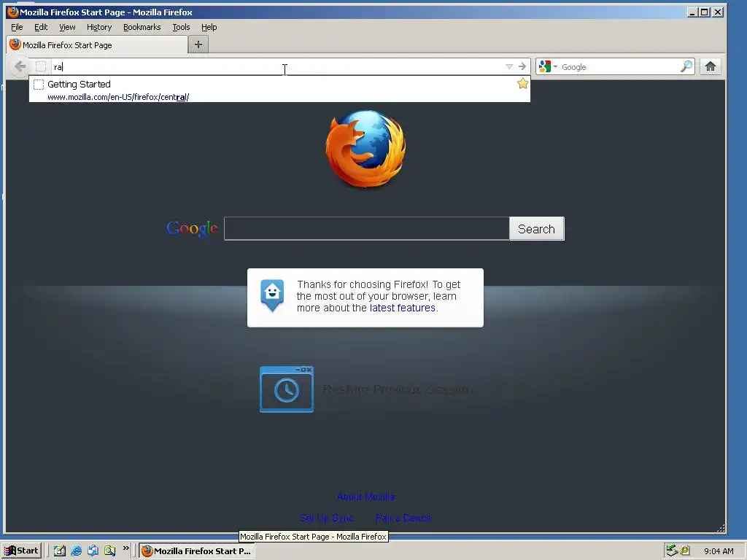Open a new tab with the plus button

point(198,44)
